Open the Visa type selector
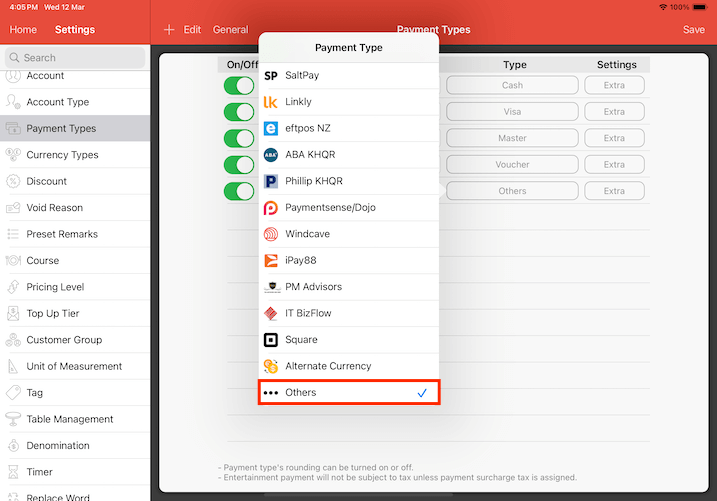Viewport: 717px width, 501px height. pyautogui.click(x=512, y=112)
